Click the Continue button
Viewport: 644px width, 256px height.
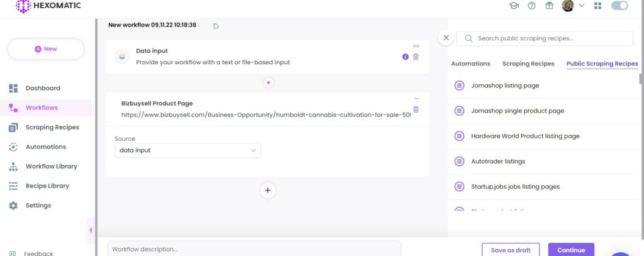pos(571,250)
